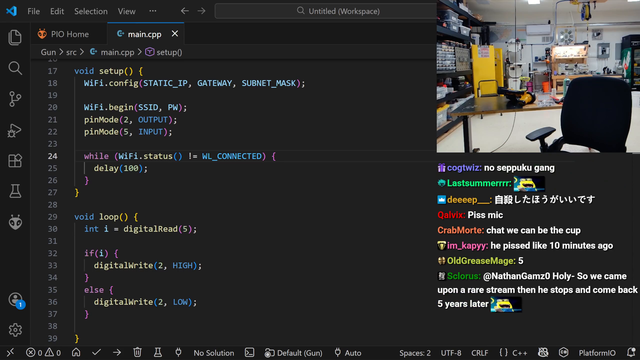Show errors and warnings count in status bar

tap(43, 353)
